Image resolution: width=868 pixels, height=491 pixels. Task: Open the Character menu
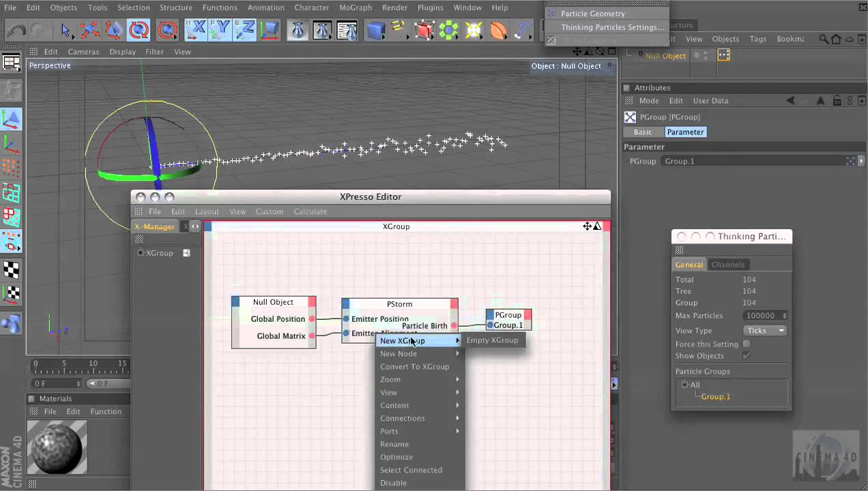point(312,8)
